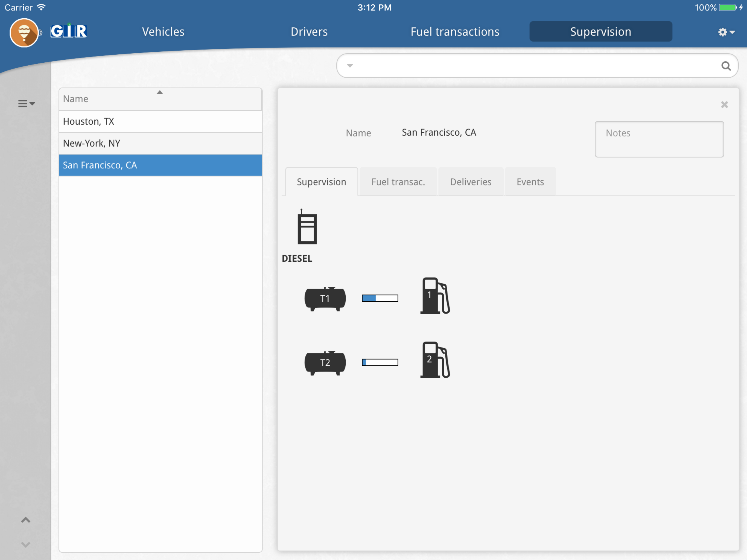Image resolution: width=747 pixels, height=560 pixels.
Task: Go to previous record with up chevron
Action: pyautogui.click(x=26, y=520)
